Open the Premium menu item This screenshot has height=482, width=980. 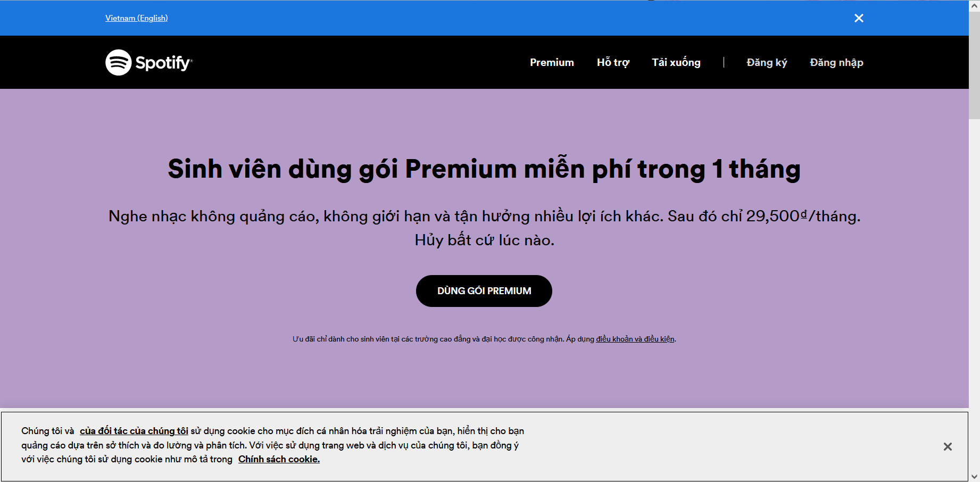pyautogui.click(x=552, y=62)
